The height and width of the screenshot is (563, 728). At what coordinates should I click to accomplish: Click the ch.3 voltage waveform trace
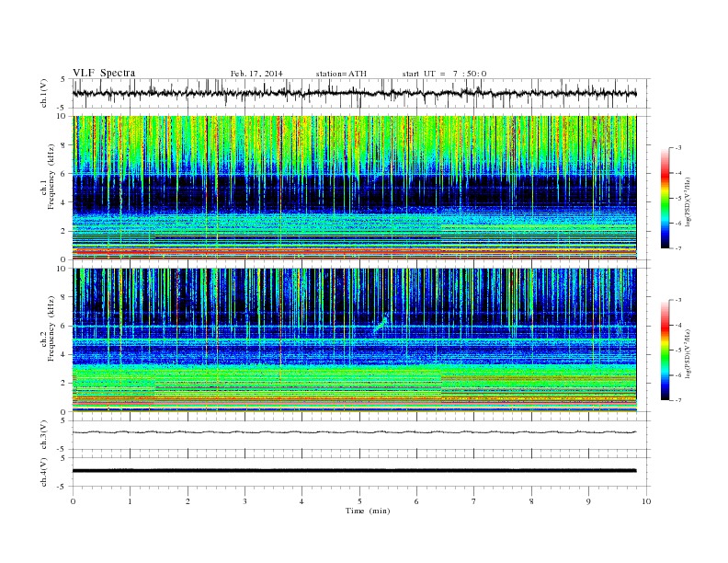[x=354, y=432]
